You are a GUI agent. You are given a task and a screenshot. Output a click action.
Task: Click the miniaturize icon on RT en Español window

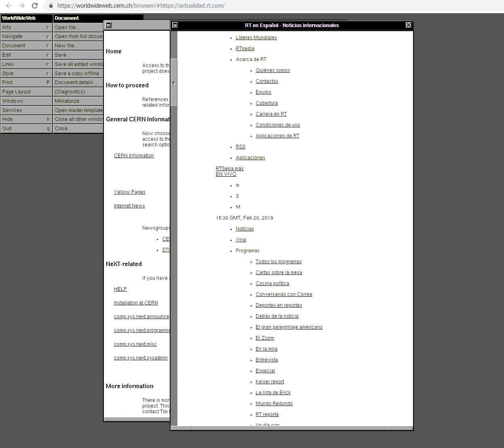point(175,25)
